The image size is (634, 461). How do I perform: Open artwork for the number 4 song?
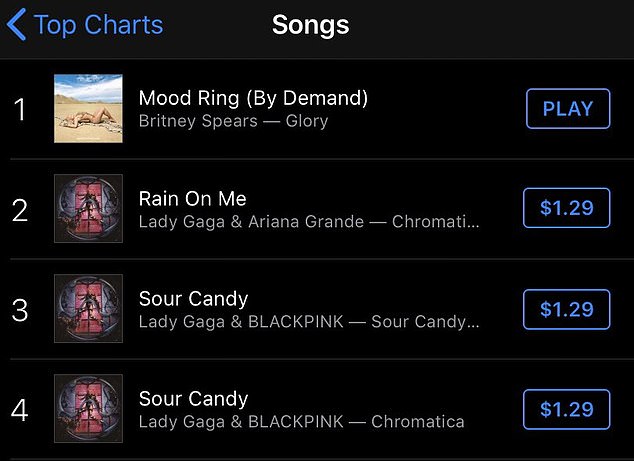coord(88,408)
